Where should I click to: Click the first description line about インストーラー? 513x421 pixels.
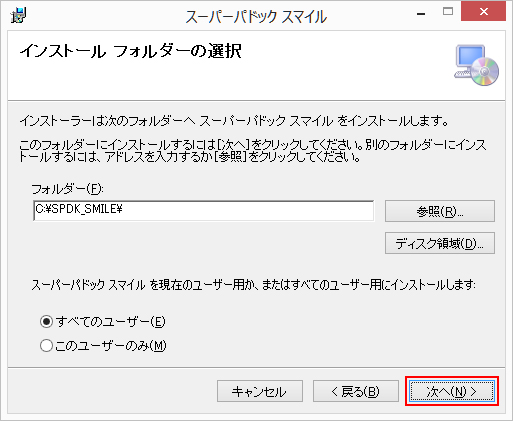pos(234,121)
